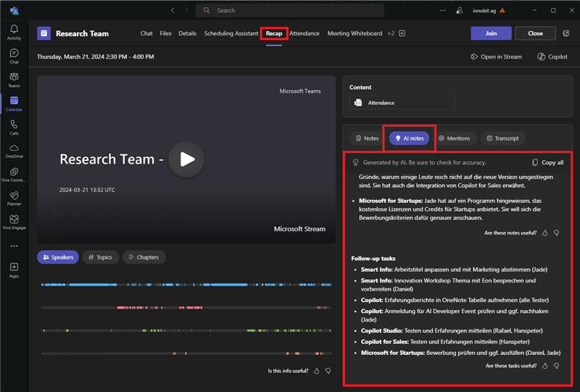Click the Copilot button

pos(552,57)
